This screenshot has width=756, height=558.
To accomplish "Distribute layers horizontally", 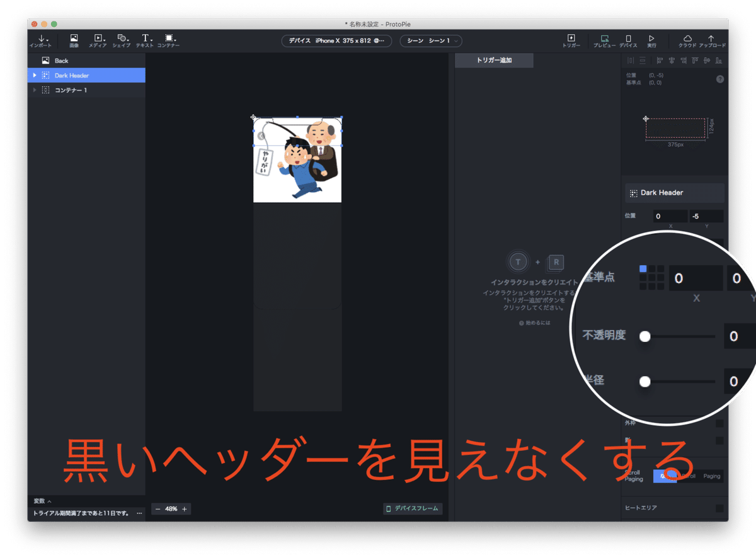I will (631, 60).
